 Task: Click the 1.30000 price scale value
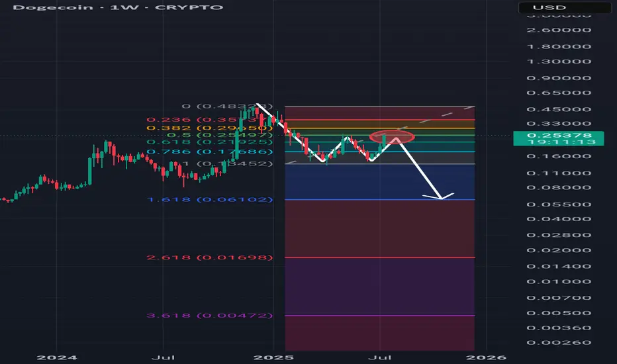coord(559,62)
